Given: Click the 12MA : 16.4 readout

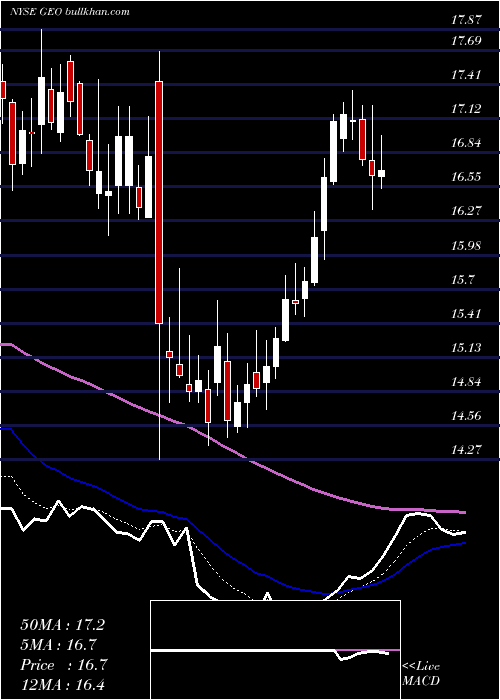Looking at the screenshot, I should 63,685.
